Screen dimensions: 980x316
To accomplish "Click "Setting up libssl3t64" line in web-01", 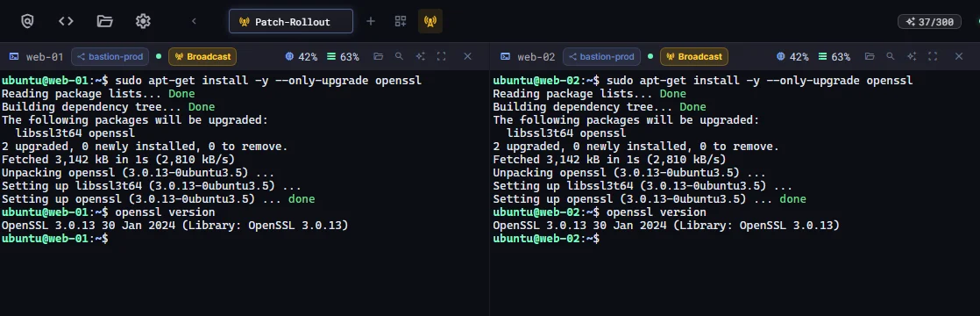I will click(x=152, y=186).
